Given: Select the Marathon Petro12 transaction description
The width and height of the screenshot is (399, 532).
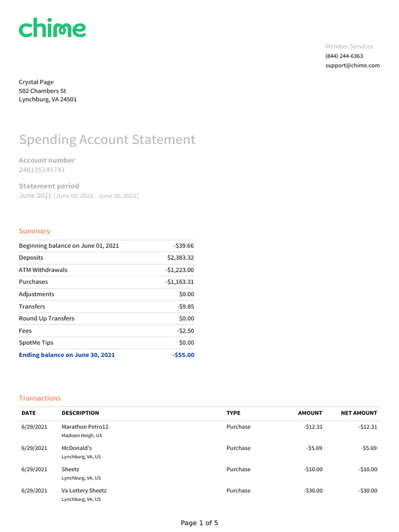Looking at the screenshot, I should [x=85, y=427].
